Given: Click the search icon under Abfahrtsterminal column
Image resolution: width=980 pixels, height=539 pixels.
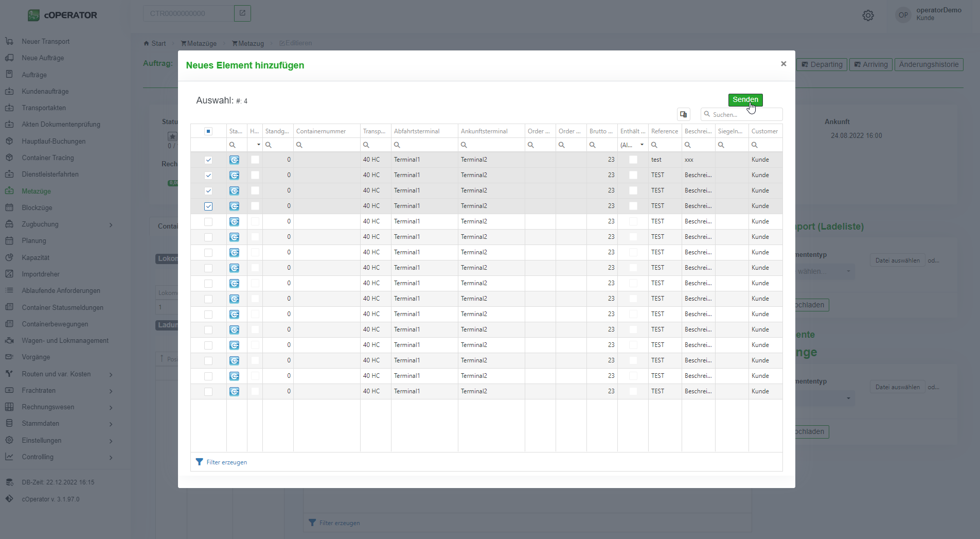Looking at the screenshot, I should pyautogui.click(x=397, y=145).
